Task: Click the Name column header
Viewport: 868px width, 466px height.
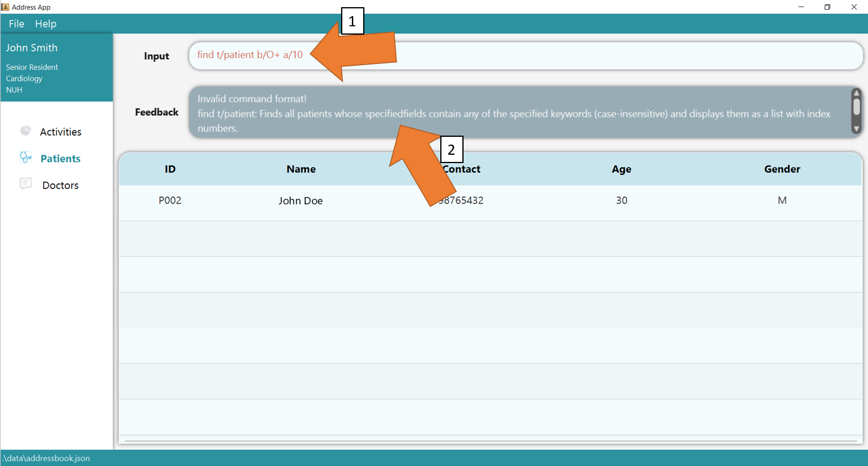Action: pos(301,169)
